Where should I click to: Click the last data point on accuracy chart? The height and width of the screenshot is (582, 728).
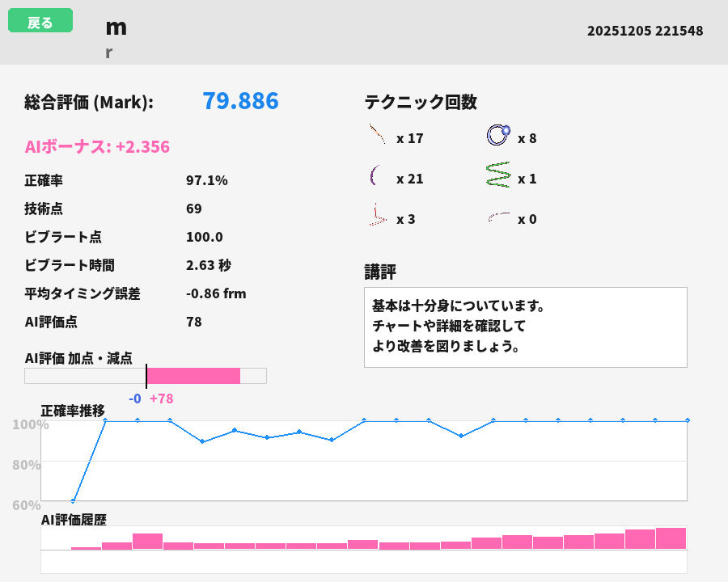pos(687,420)
